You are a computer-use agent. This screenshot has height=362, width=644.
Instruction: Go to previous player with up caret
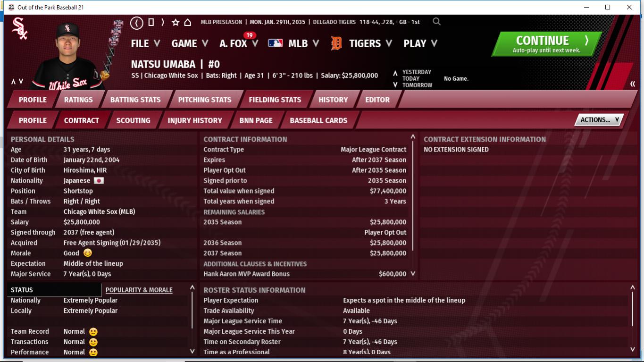14,82
